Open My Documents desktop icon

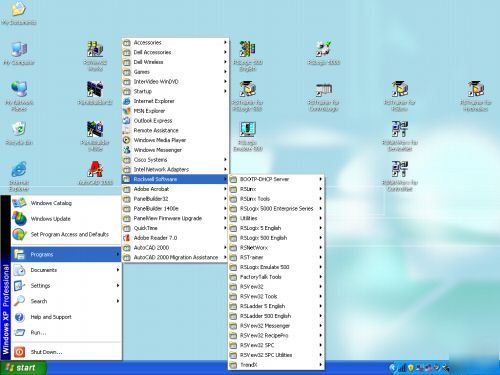(19, 13)
